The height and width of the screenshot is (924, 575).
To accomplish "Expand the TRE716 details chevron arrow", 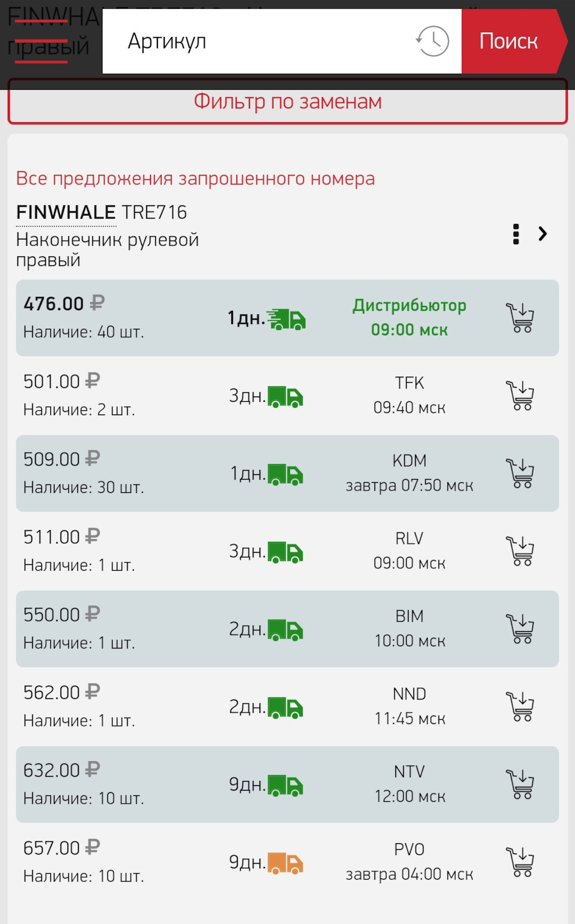I will (543, 234).
